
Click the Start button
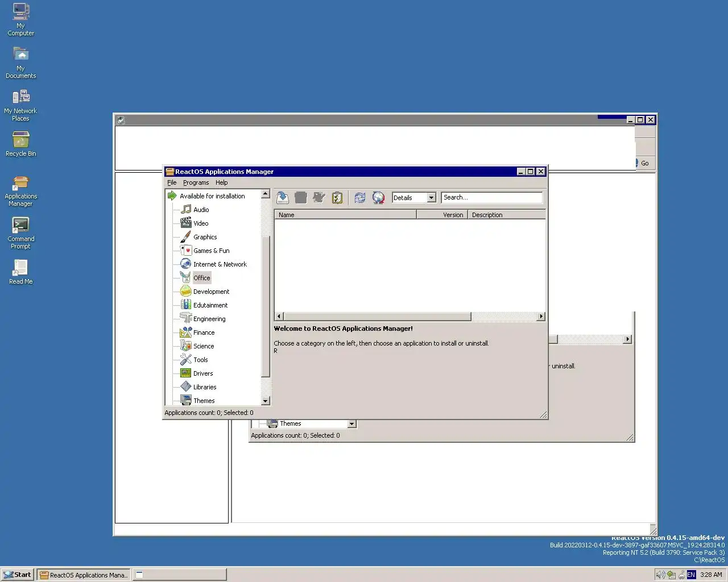18,575
